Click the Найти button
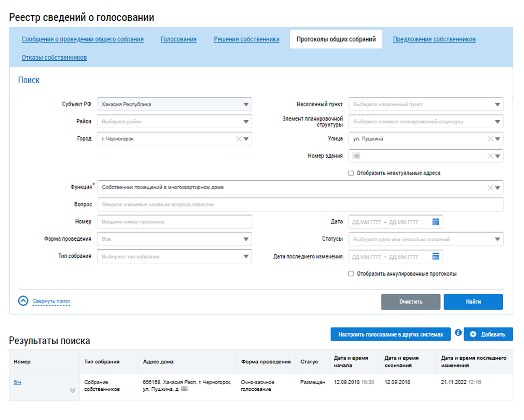 click(x=473, y=302)
